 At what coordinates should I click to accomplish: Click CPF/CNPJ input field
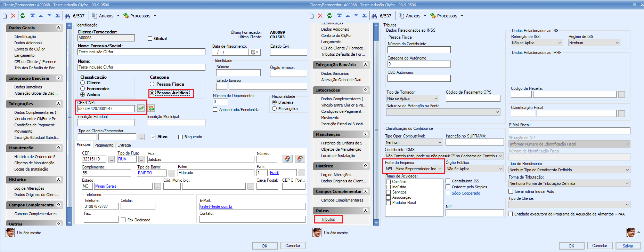106,109
